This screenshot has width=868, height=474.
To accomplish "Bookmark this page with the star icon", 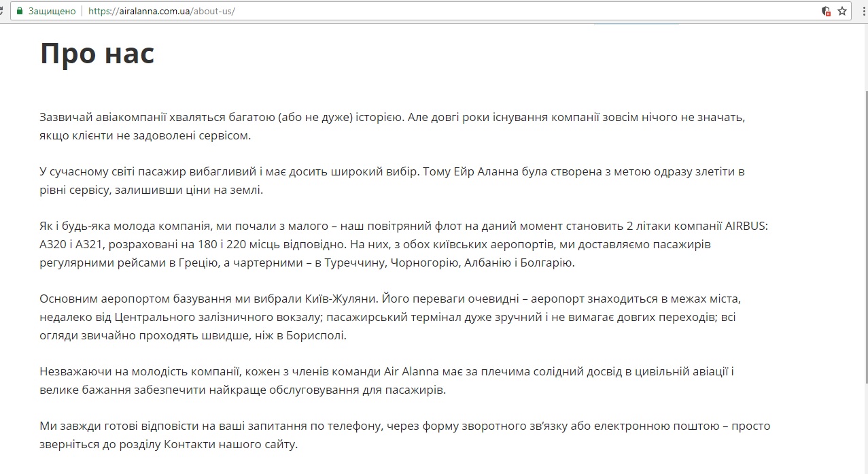I will [x=842, y=12].
